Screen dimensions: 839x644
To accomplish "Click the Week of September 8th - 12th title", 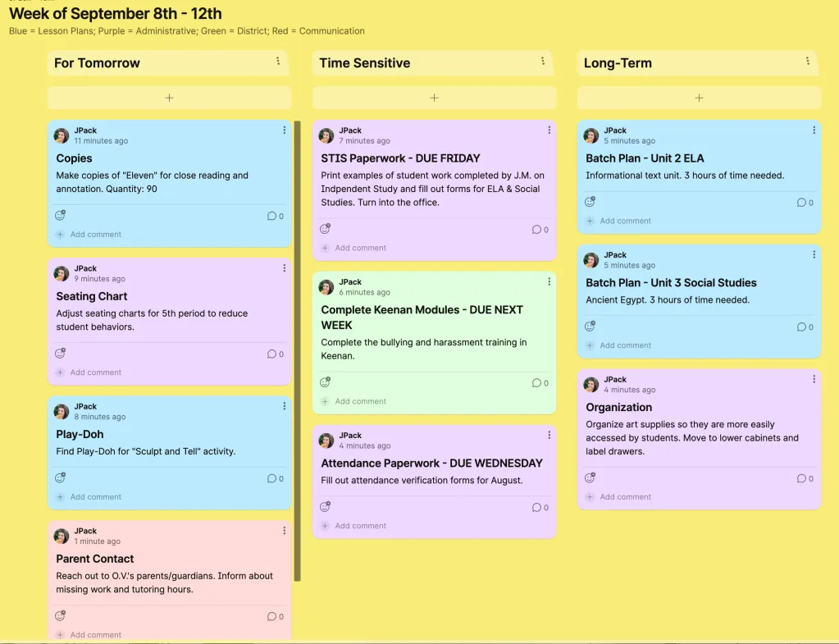I will point(115,13).
